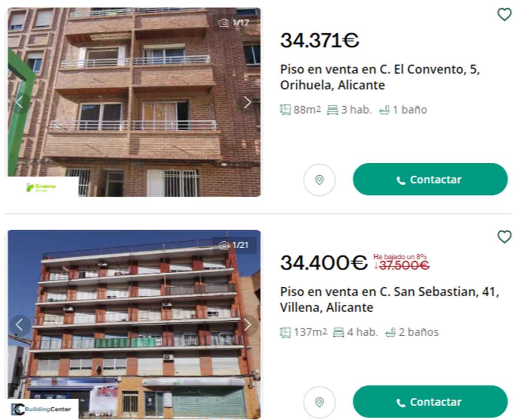Save the Orihuela listing with the heart icon

point(504,15)
